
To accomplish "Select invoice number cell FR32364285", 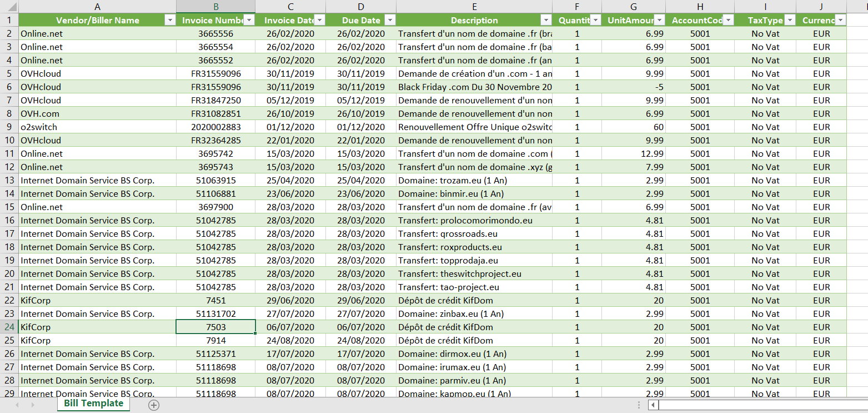I will (216, 140).
